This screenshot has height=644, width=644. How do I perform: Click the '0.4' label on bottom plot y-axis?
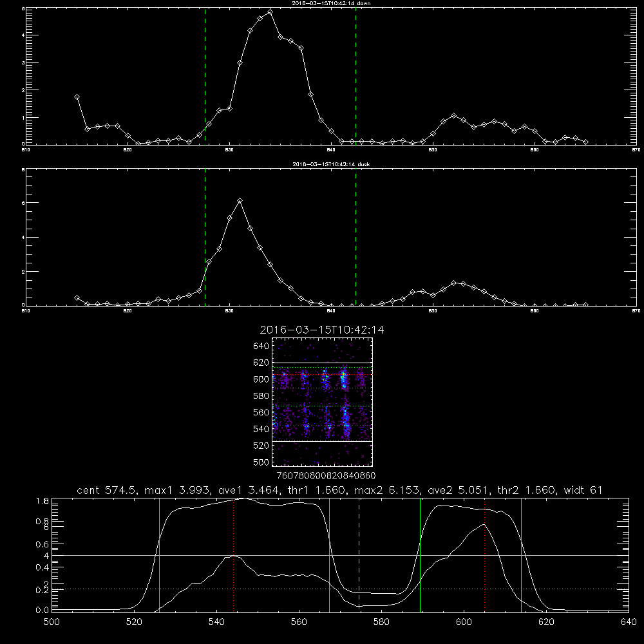point(43,567)
